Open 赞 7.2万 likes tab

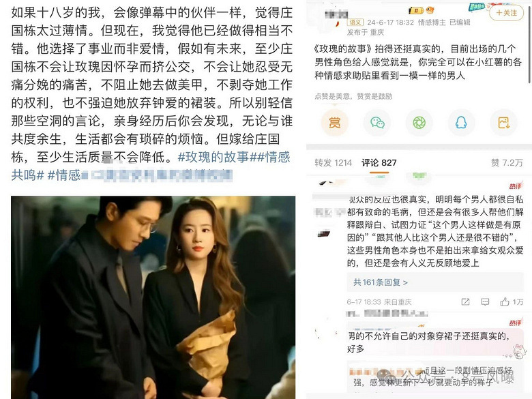pyautogui.click(x=507, y=163)
